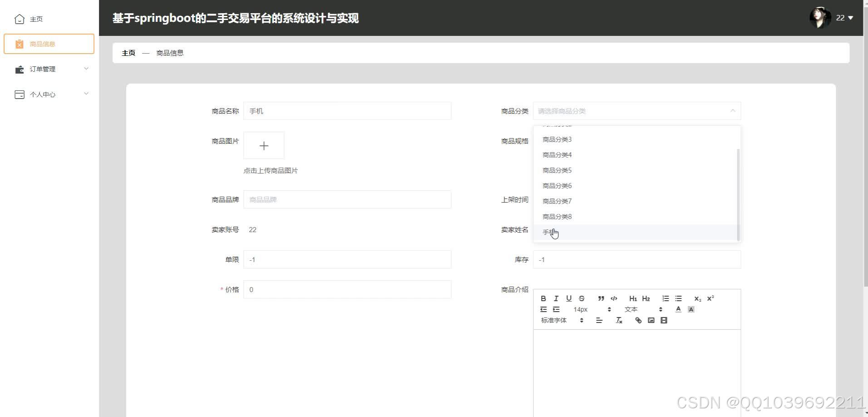This screenshot has width=868, height=417.
Task: Expand the 订单管理 sidebar menu
Action: pos(43,69)
